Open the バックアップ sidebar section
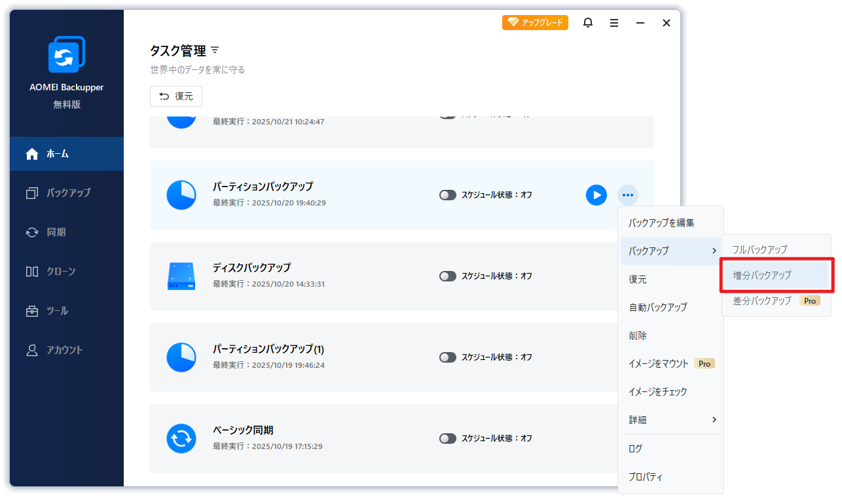The image size is (842, 504). coord(67,193)
